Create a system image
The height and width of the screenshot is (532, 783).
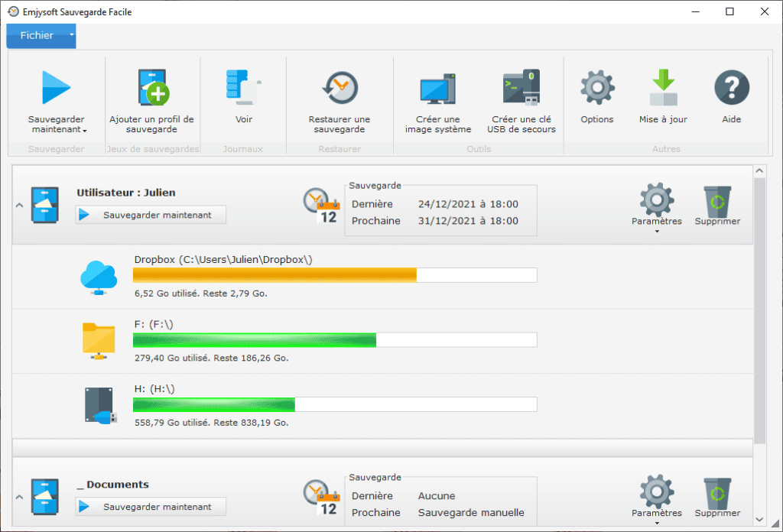coord(437,99)
